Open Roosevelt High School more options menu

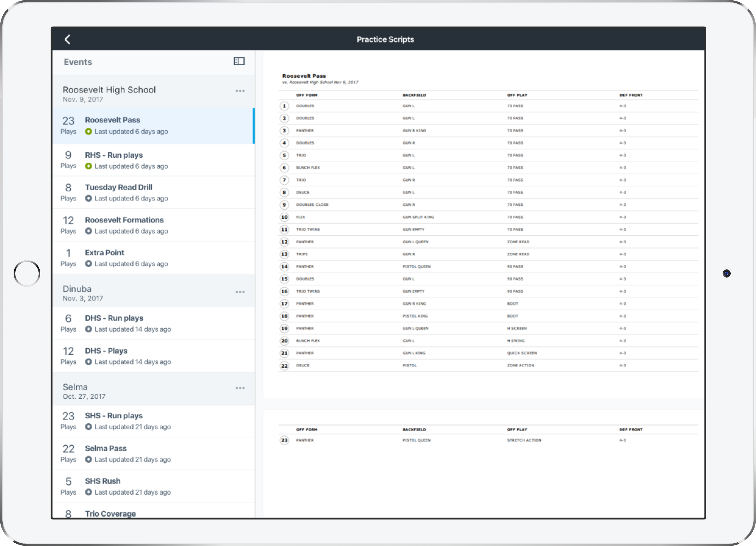pyautogui.click(x=240, y=91)
